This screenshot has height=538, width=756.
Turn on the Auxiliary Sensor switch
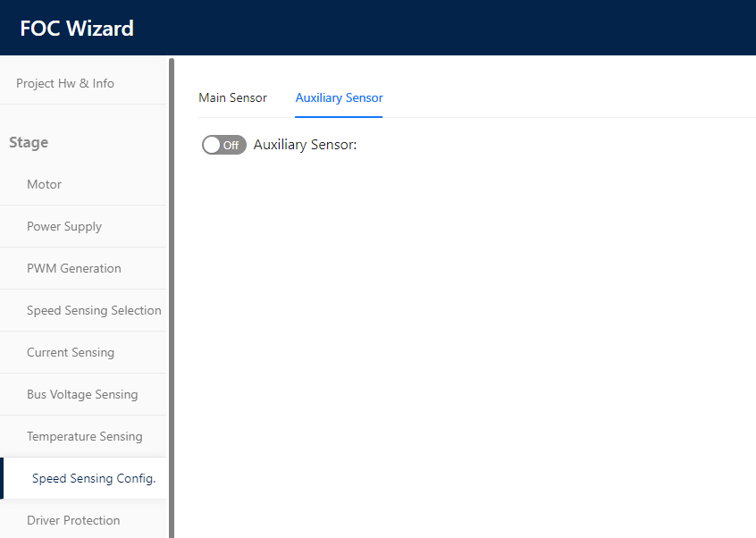pos(223,145)
